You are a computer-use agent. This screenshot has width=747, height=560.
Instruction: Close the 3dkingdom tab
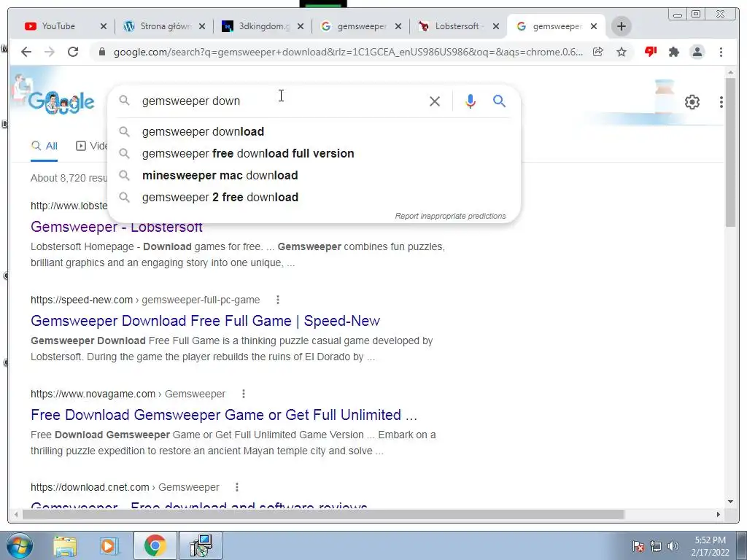pyautogui.click(x=301, y=26)
